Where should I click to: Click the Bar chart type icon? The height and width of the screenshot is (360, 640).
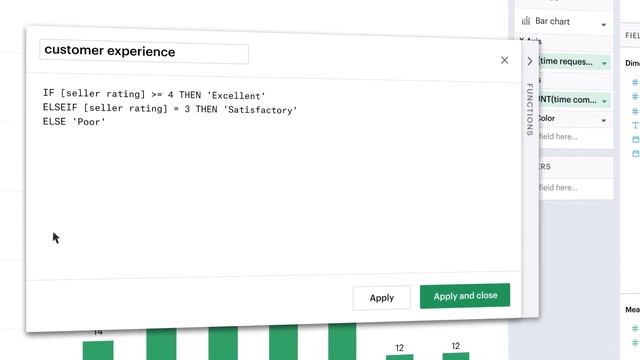[526, 21]
